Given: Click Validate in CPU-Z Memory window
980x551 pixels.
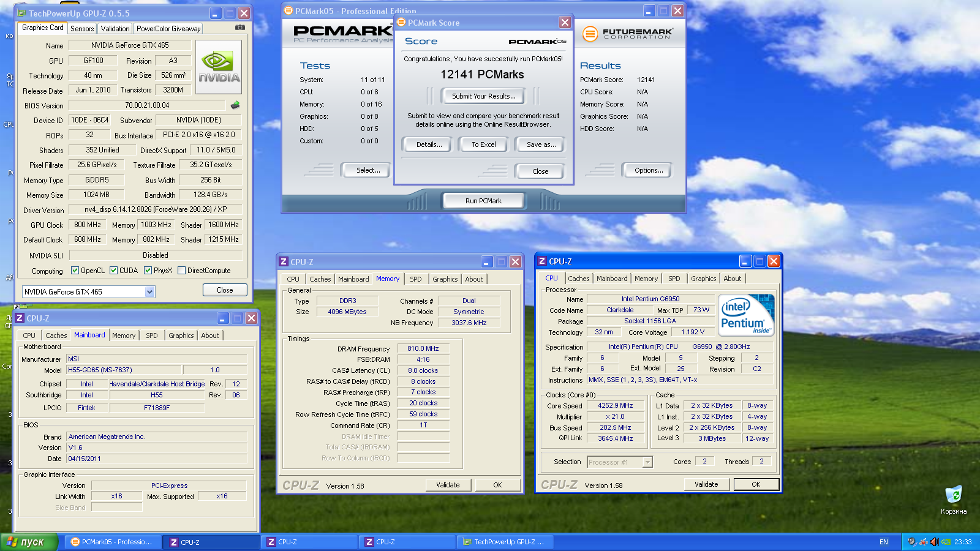Looking at the screenshot, I should click(448, 485).
